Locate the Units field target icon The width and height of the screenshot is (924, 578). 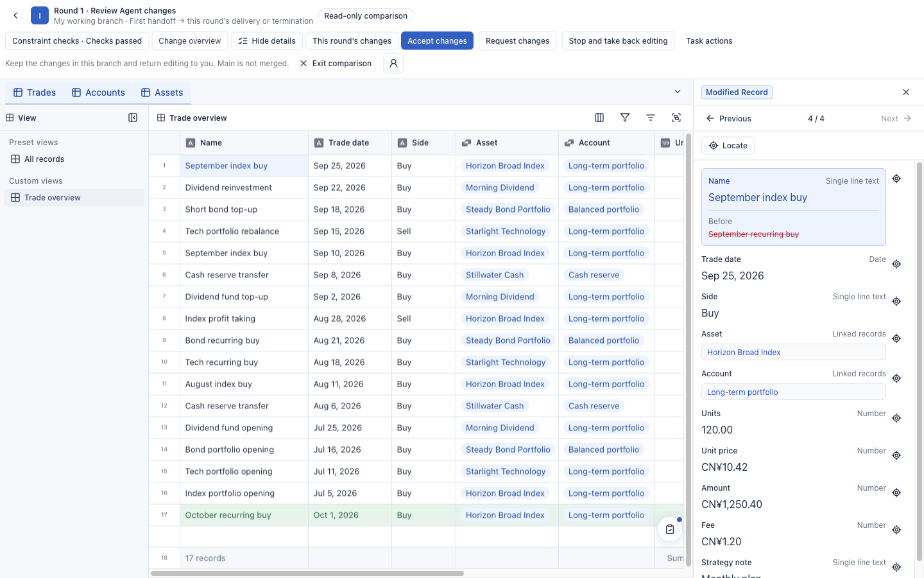point(896,418)
